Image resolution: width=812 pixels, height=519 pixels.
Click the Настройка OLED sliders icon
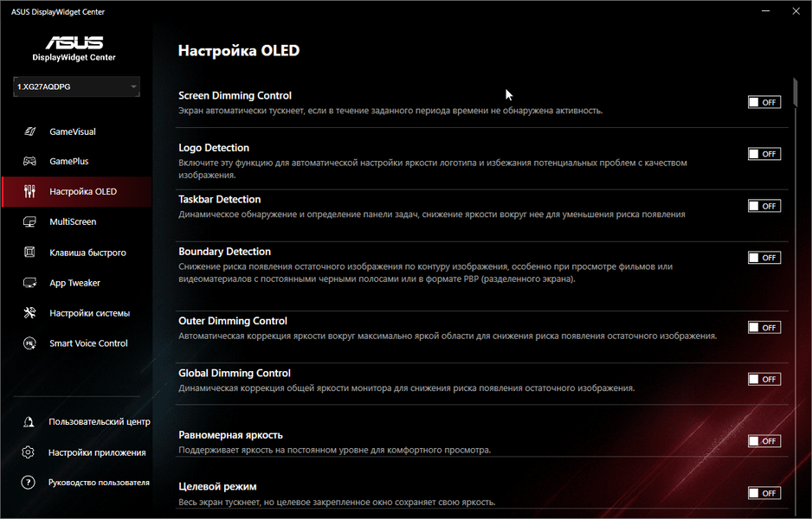tap(29, 191)
